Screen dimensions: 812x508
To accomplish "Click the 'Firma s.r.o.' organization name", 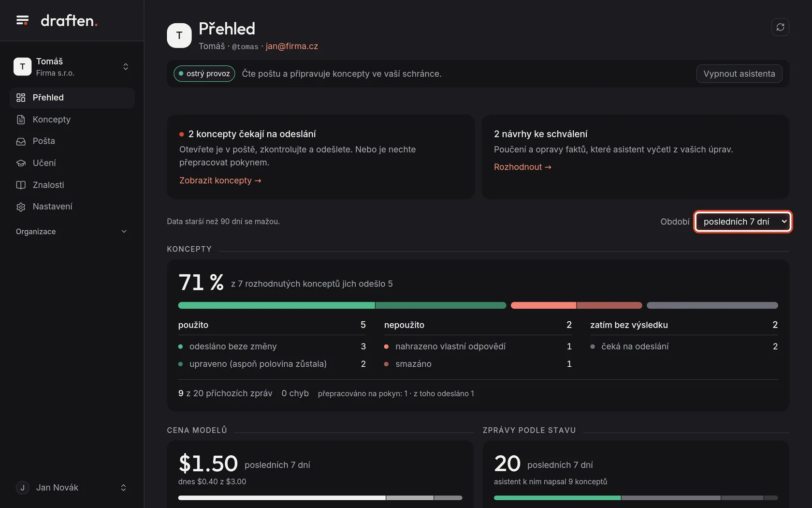I will click(x=55, y=73).
